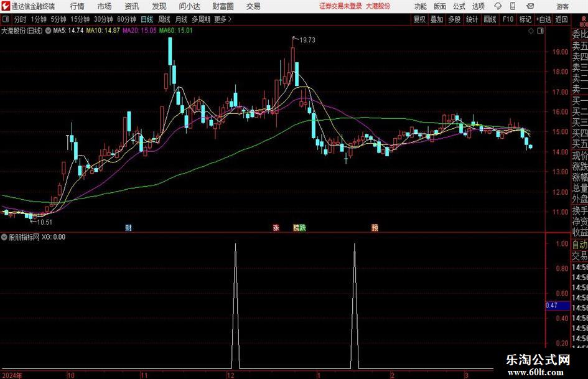Click the 标记 mark button

[525, 19]
